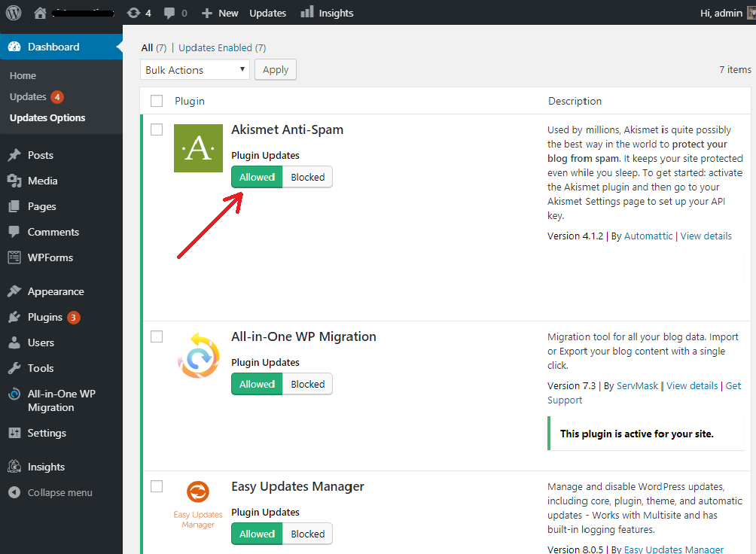Click the Apply button
The height and width of the screenshot is (554, 756).
[276, 69]
